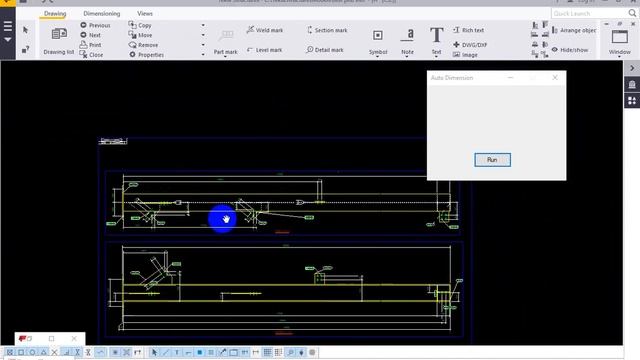This screenshot has height=360, width=640.
Task: Open the side pane building icon
Action: tap(632, 84)
